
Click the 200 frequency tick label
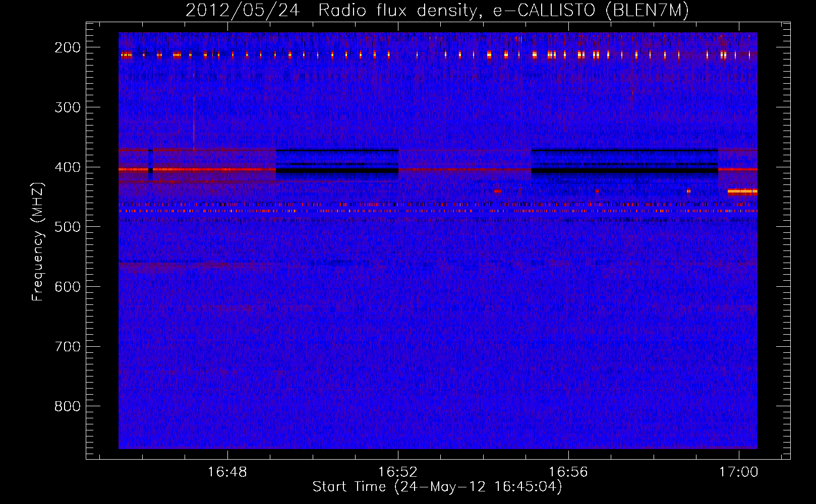pos(67,47)
